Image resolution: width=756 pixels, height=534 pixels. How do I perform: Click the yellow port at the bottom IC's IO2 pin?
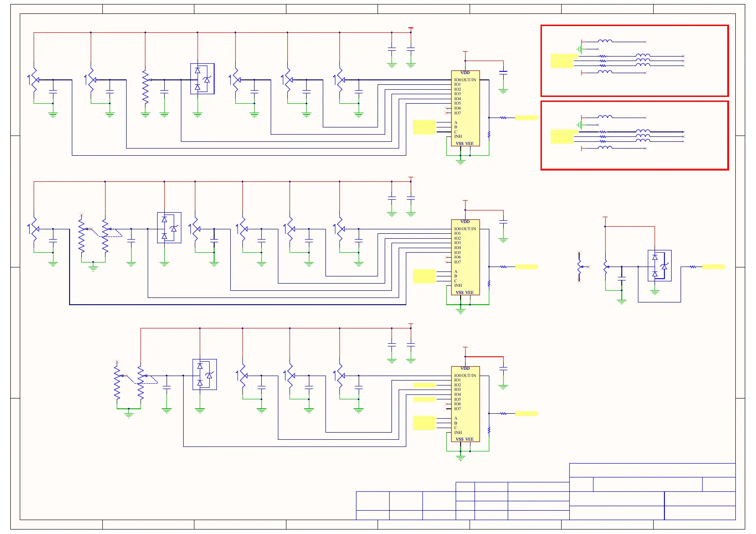[x=424, y=385]
